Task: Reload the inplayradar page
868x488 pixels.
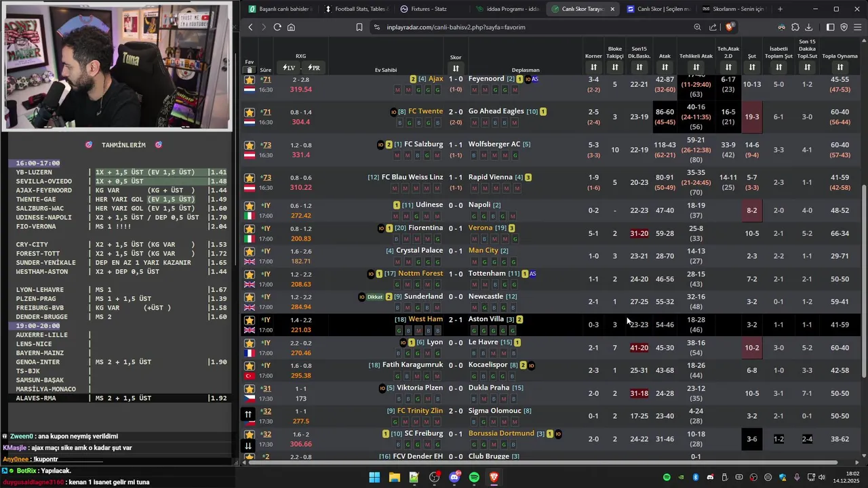Action: 277,27
